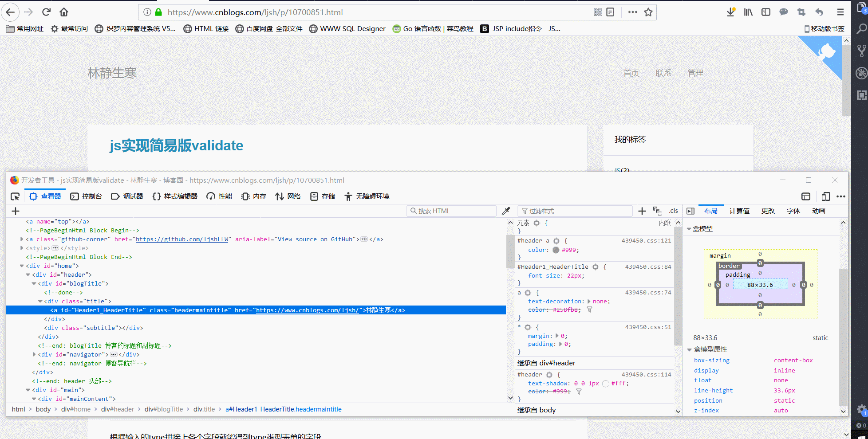Open the 样式编辑器 tab
868x439 pixels.
tap(175, 196)
